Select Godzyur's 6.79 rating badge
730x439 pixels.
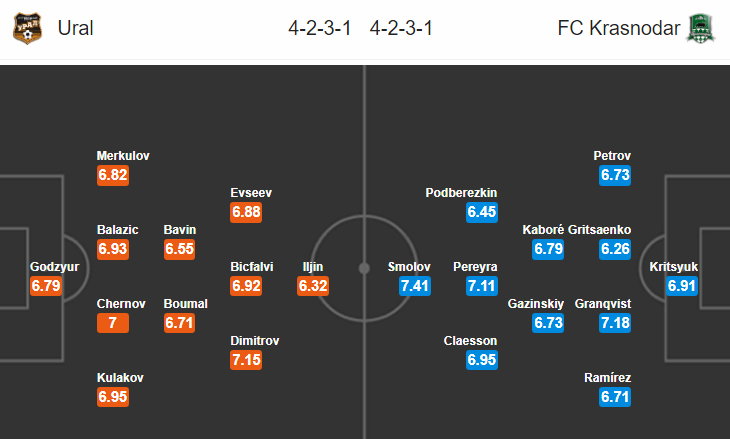(x=46, y=286)
